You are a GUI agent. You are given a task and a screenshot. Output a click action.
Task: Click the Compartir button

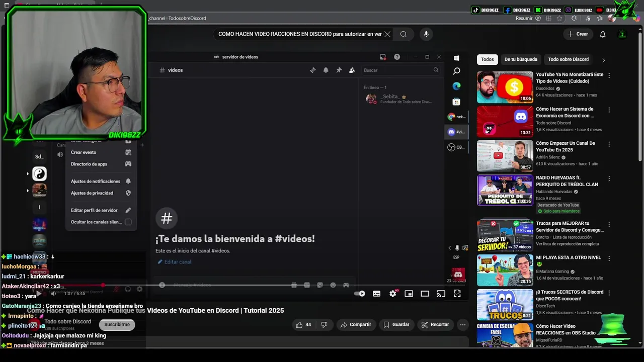(356, 325)
